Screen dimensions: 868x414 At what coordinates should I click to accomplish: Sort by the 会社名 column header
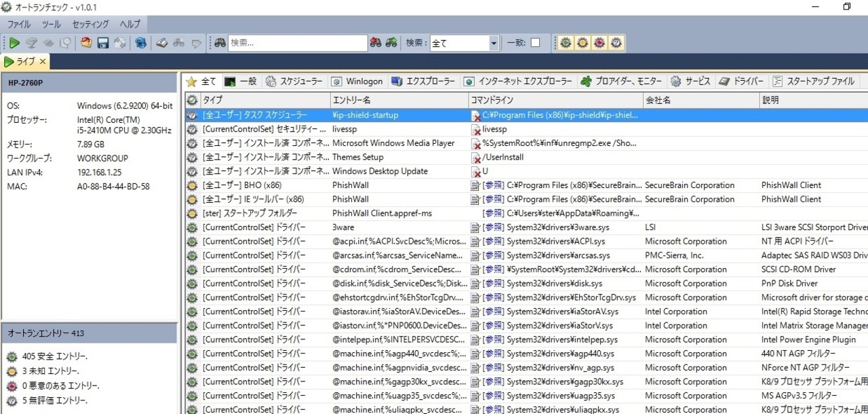pos(701,100)
